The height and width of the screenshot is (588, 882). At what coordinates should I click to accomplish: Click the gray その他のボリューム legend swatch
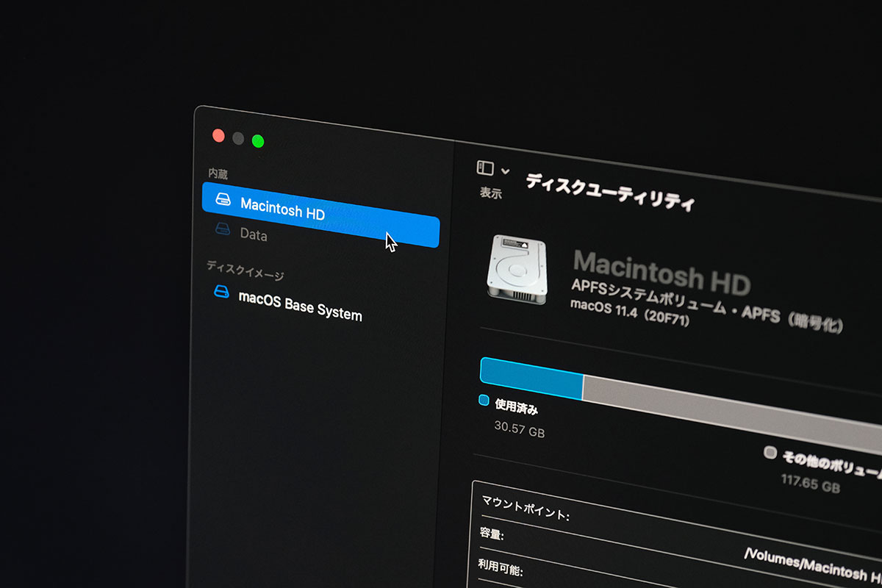click(770, 453)
